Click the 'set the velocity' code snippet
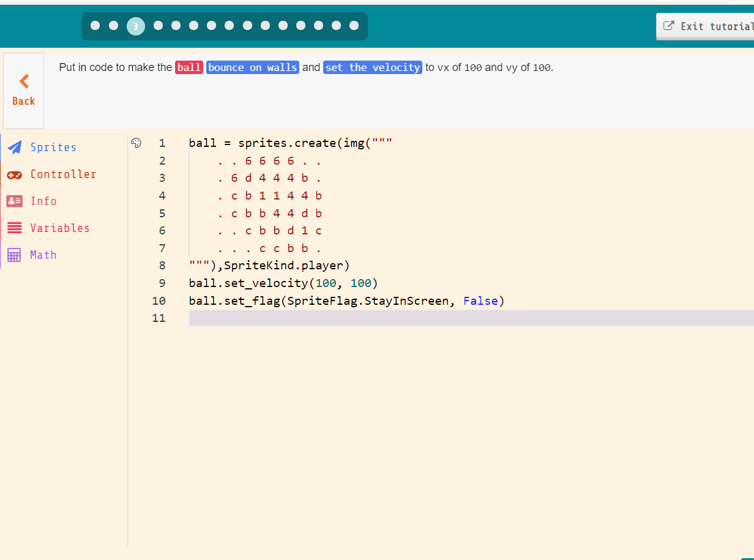This screenshot has height=560, width=754. [372, 67]
